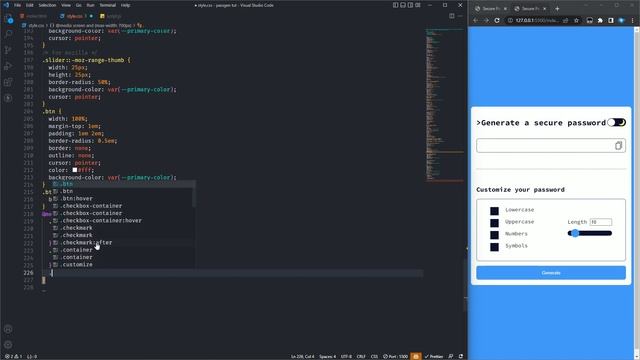Open the browser extensions puzzle icon
This screenshot has height=360, width=640.
click(x=600, y=20)
